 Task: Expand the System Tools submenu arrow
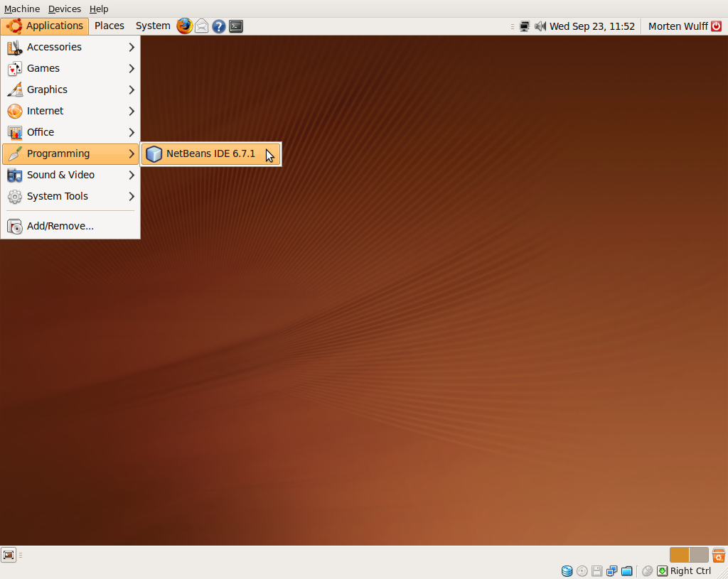pos(132,197)
